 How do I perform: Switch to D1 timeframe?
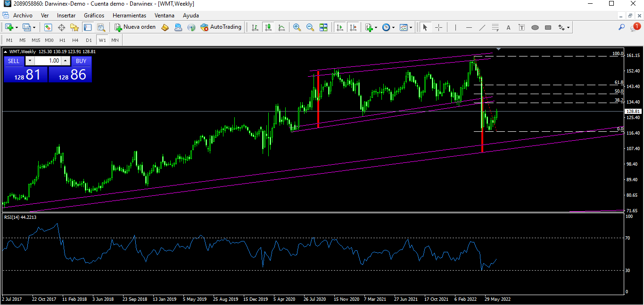click(89, 40)
